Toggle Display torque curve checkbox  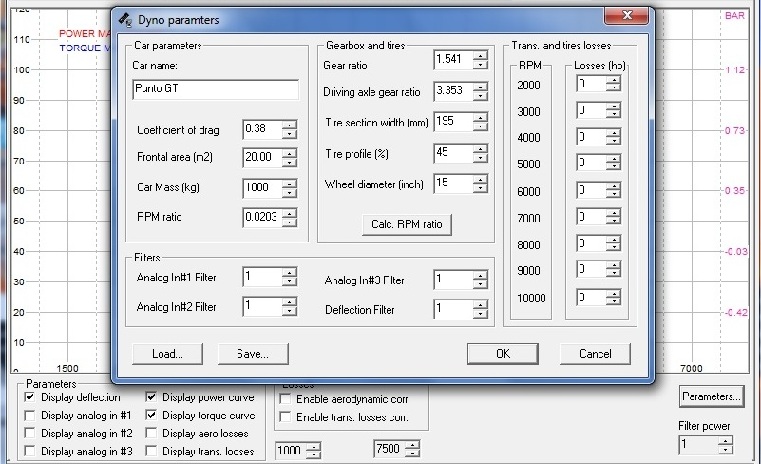click(152, 415)
